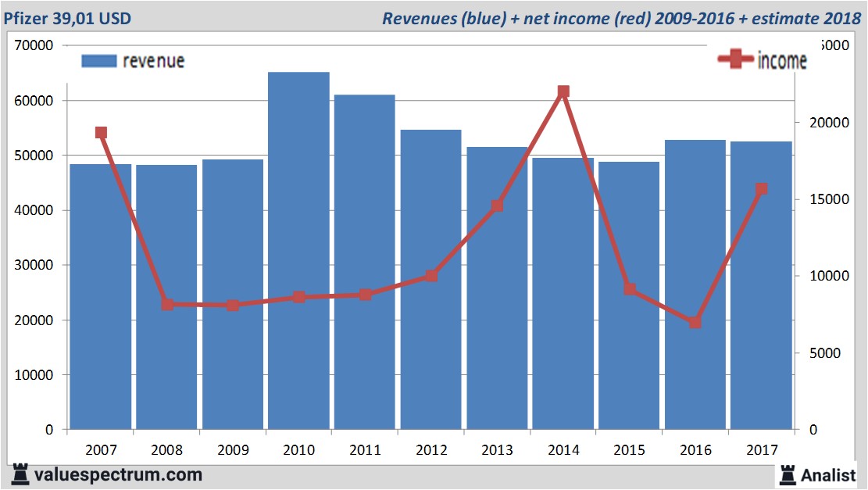Click the Analist chess rook icon
Screen dimensions: 868x490
[788, 475]
